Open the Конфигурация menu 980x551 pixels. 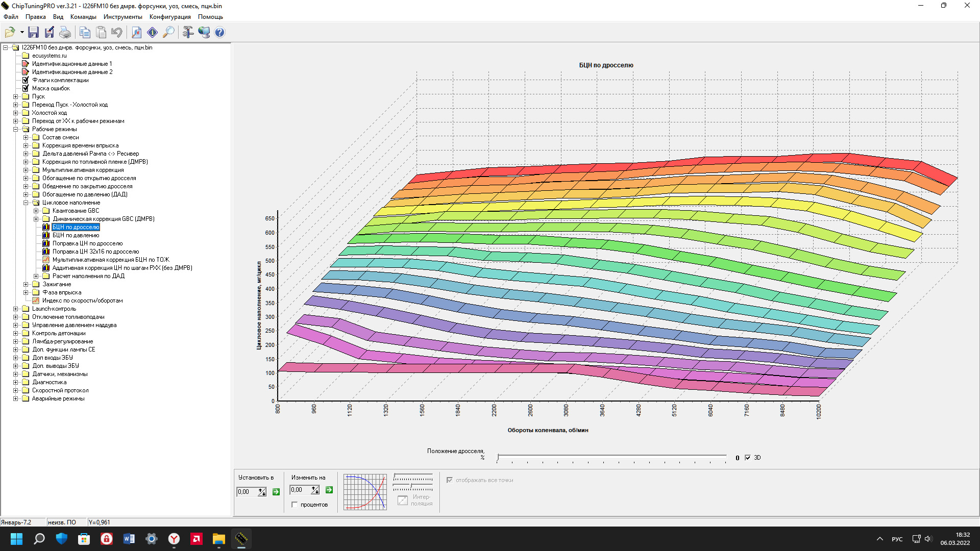pos(170,17)
